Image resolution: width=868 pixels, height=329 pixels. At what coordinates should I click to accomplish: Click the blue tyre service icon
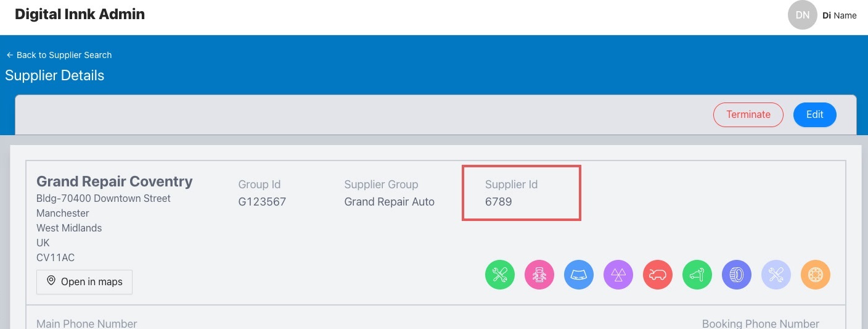[x=737, y=275]
